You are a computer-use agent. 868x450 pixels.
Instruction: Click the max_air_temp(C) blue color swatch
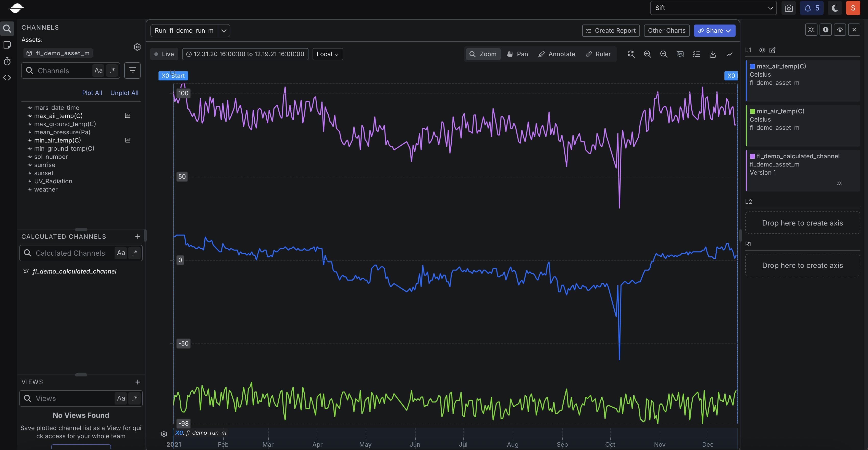(752, 66)
